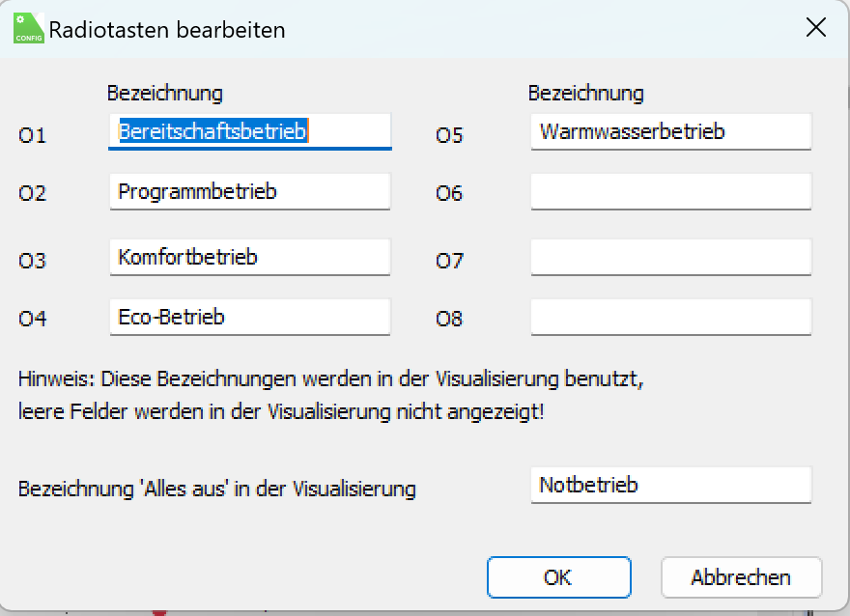Screen dimensions: 850x616
Task: Focus the Komfortbetrieb input field
Action: [250, 257]
